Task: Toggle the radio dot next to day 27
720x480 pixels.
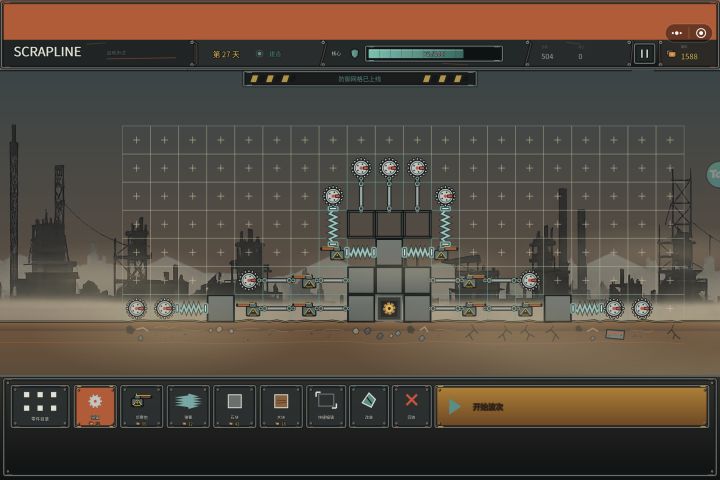Action: tap(259, 54)
